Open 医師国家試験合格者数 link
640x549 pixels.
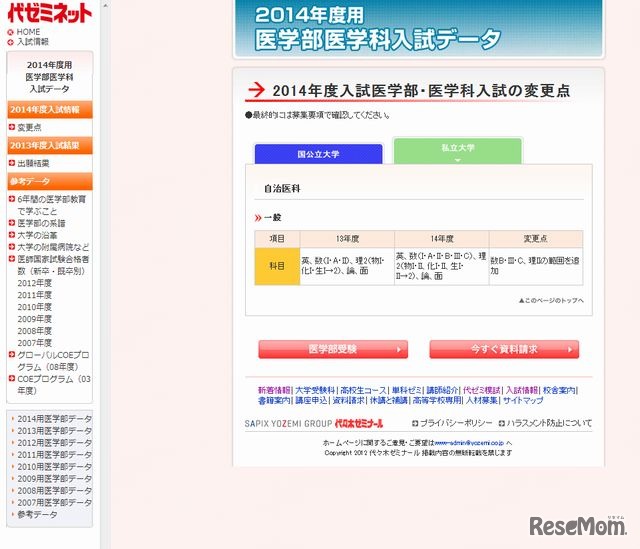pos(53,265)
